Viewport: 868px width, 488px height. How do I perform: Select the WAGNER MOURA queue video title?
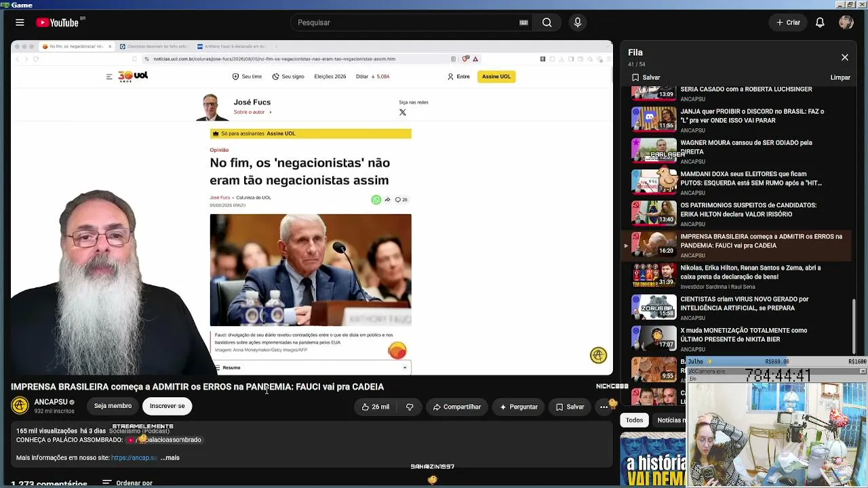[746, 147]
